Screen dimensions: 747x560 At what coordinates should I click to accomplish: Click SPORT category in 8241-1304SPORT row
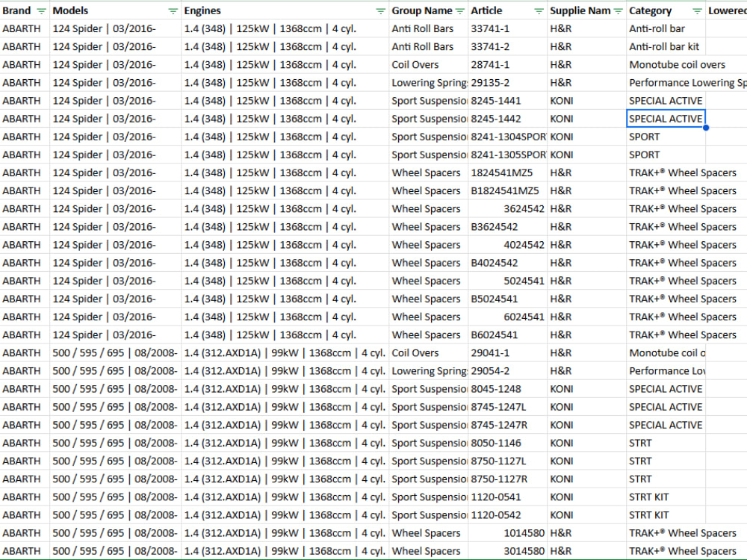(x=666, y=137)
